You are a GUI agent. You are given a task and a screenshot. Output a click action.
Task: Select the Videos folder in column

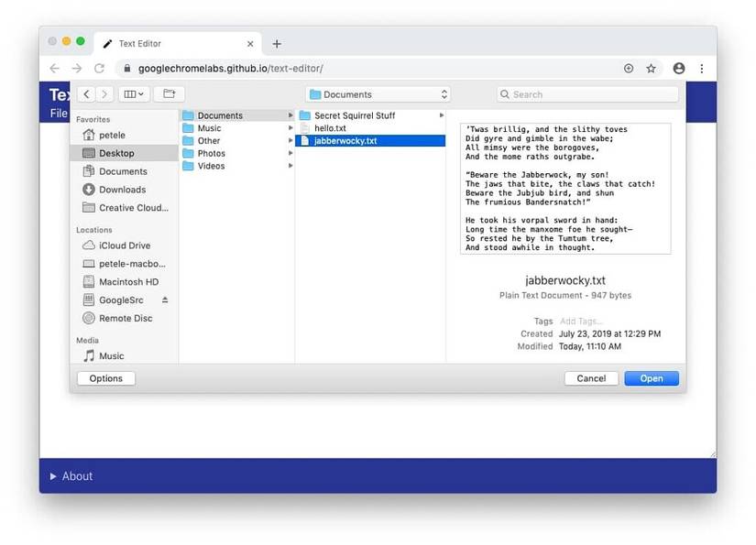[x=237, y=166]
